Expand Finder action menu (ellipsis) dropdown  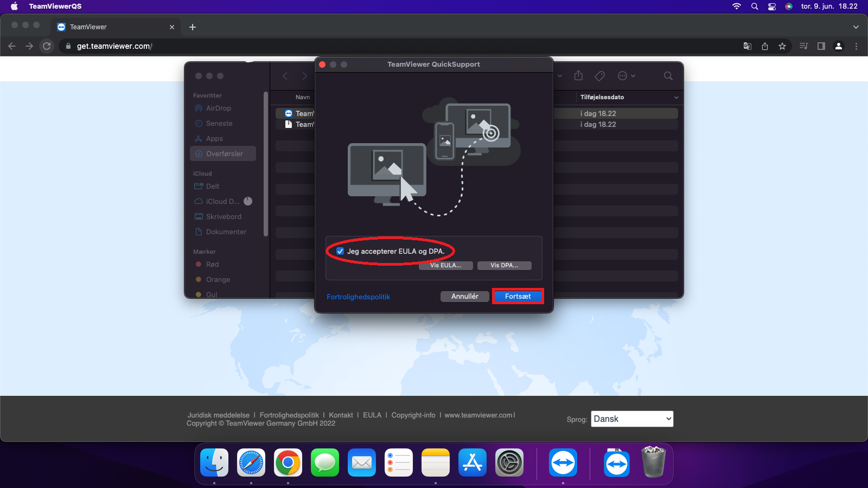point(627,76)
